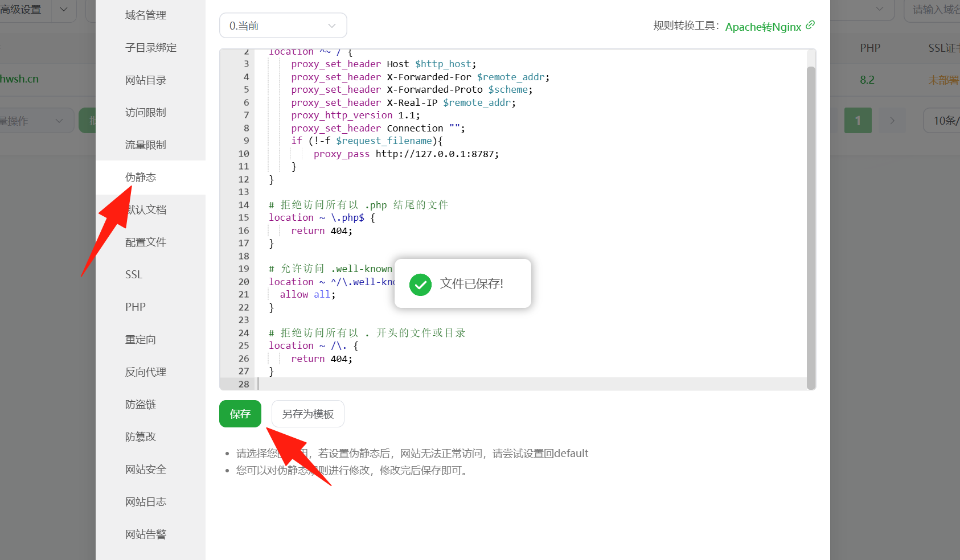960x560 pixels.
Task: Click the green 保存 button
Action: 240,414
